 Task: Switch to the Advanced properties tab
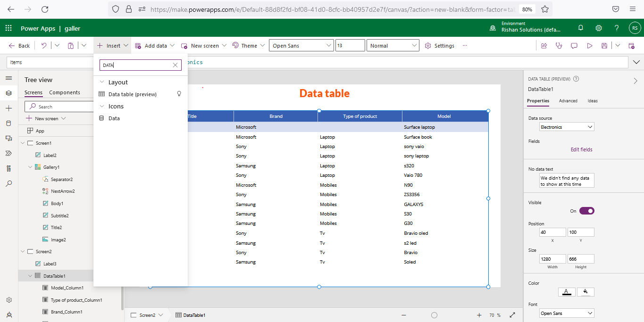568,101
